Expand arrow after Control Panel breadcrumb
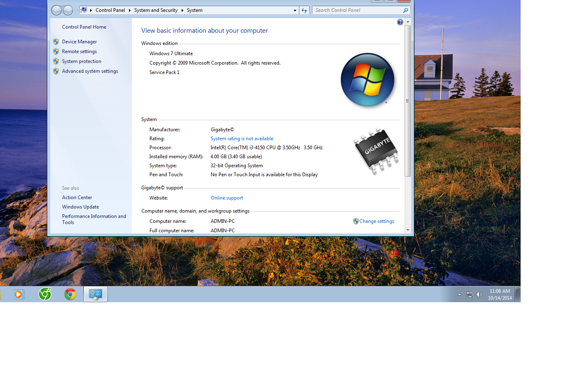588x368 pixels. (x=129, y=10)
